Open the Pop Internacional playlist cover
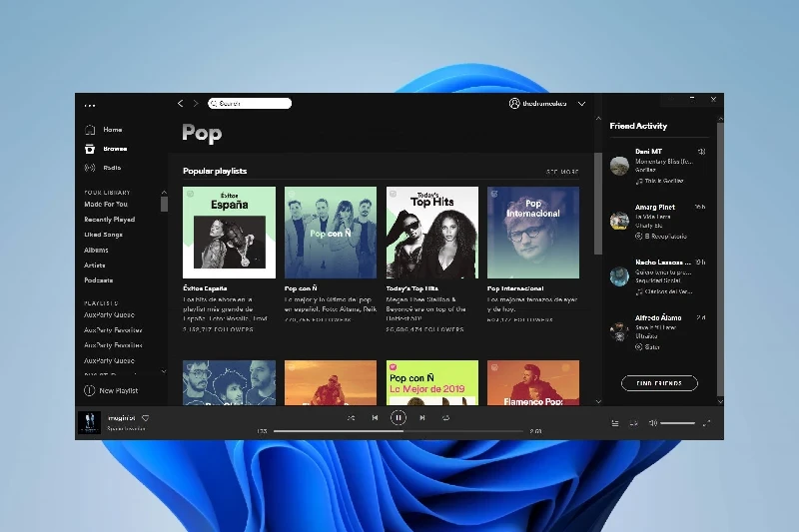The width and height of the screenshot is (799, 532). click(533, 233)
